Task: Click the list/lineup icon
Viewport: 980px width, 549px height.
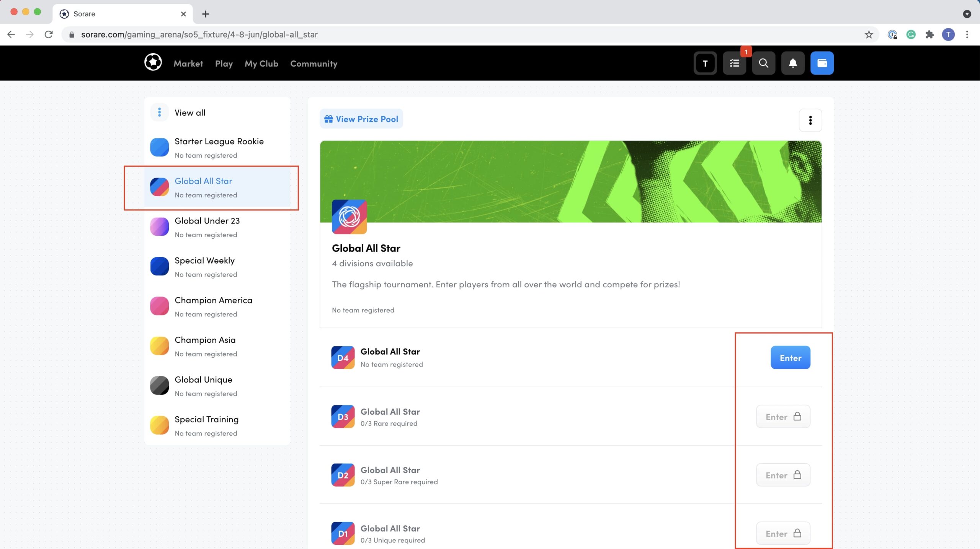Action: (734, 63)
